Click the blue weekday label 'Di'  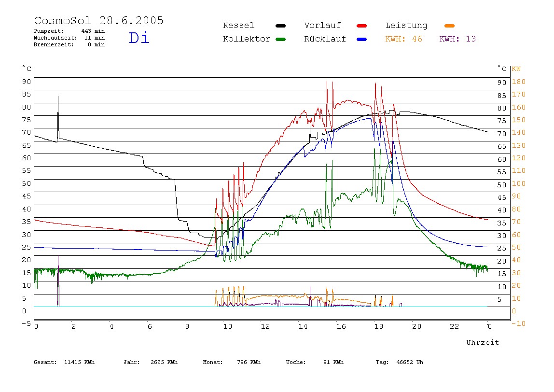point(139,38)
